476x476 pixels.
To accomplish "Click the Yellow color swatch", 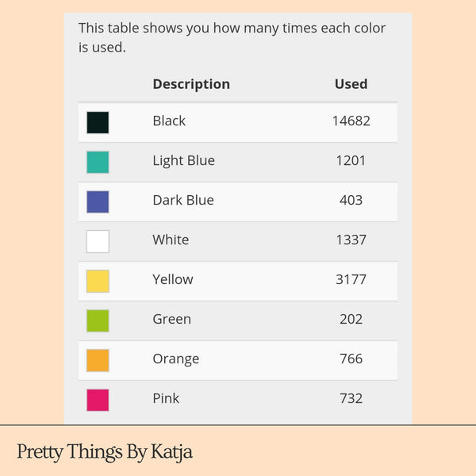I will tap(98, 281).
